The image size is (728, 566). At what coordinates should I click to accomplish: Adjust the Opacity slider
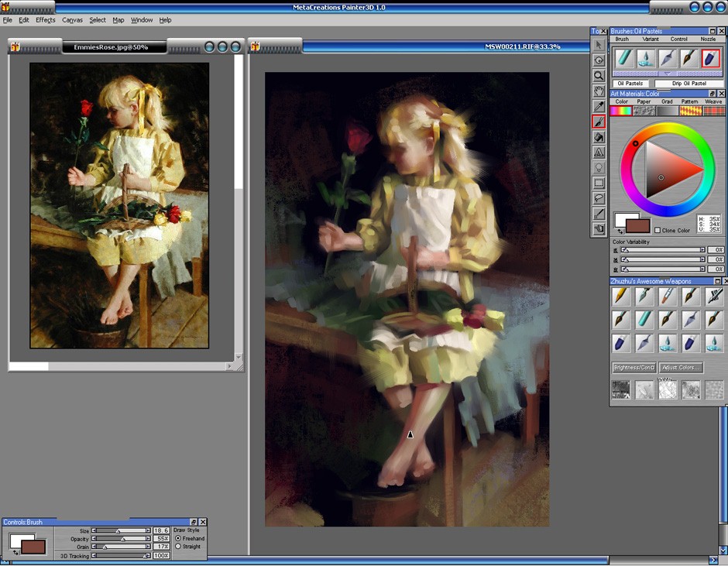click(121, 539)
